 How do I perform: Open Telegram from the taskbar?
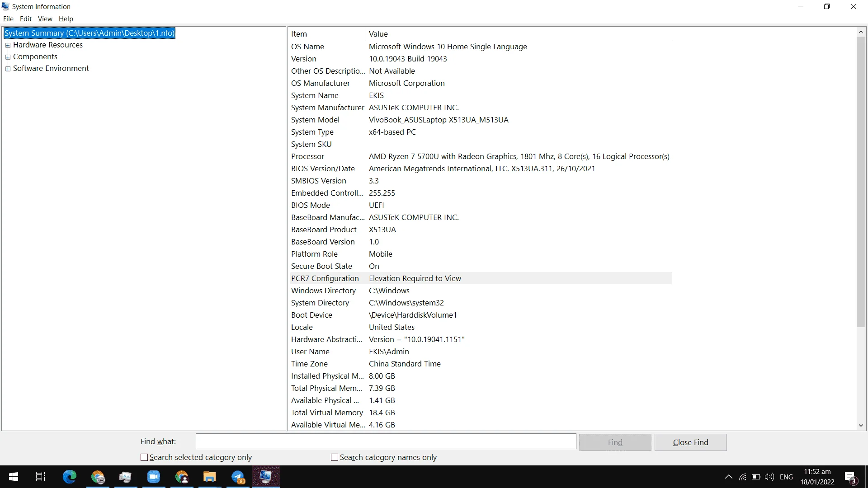[x=238, y=477]
